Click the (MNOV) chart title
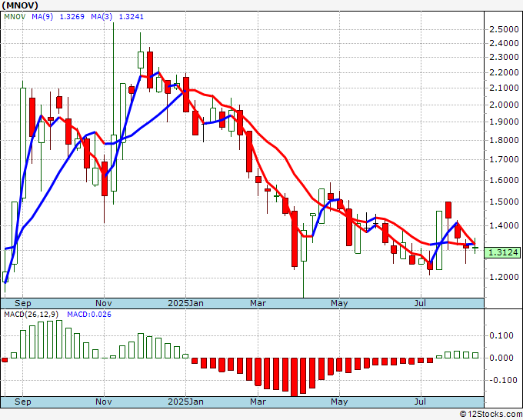523x420 pixels. coord(20,5)
